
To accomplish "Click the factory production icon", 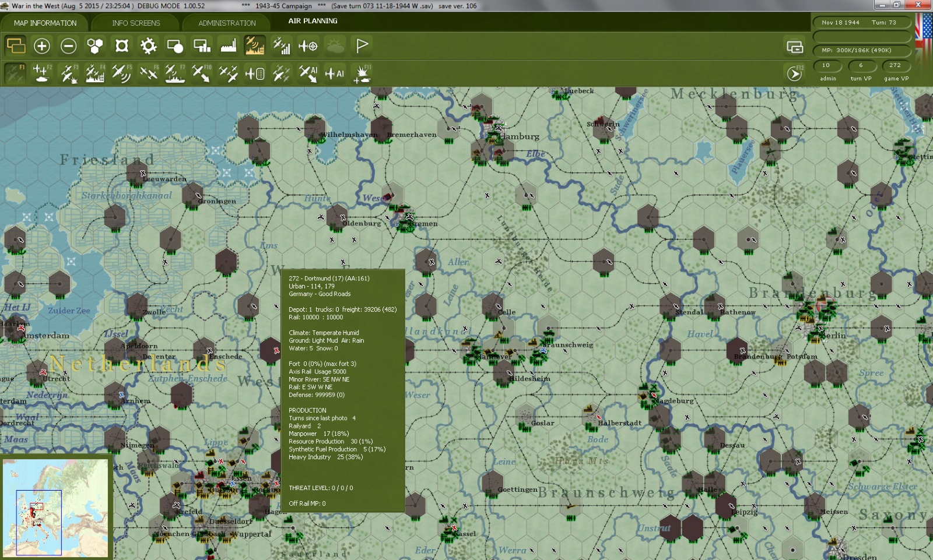I will [x=228, y=46].
